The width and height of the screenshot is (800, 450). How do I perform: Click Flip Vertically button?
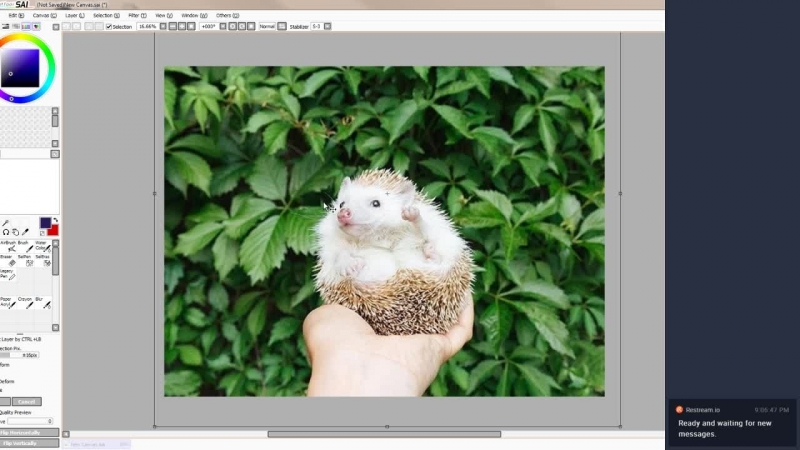click(29, 443)
